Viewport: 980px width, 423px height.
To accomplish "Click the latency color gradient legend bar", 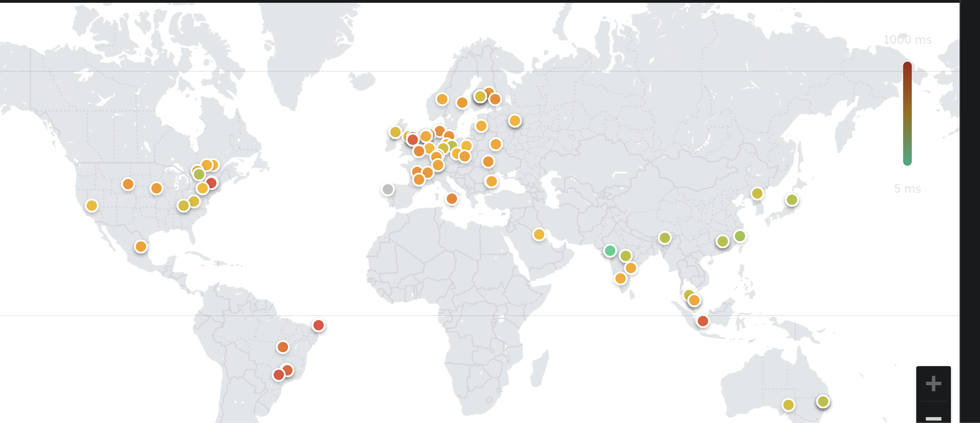I will [x=907, y=113].
